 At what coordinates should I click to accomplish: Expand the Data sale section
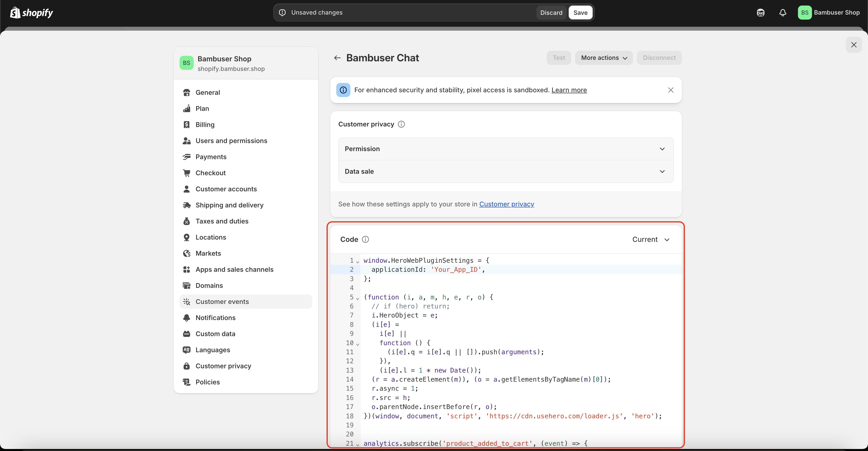point(505,171)
